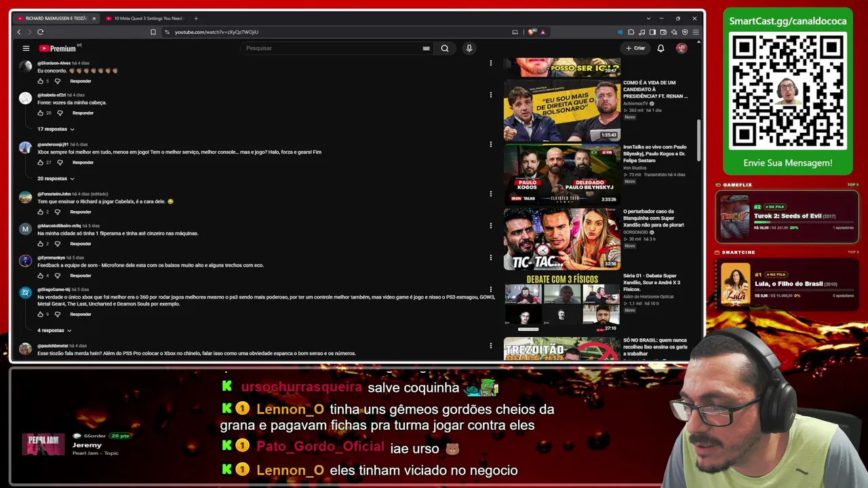Open a new browser tab
Viewport: 868px width, 488px height.
(196, 18)
